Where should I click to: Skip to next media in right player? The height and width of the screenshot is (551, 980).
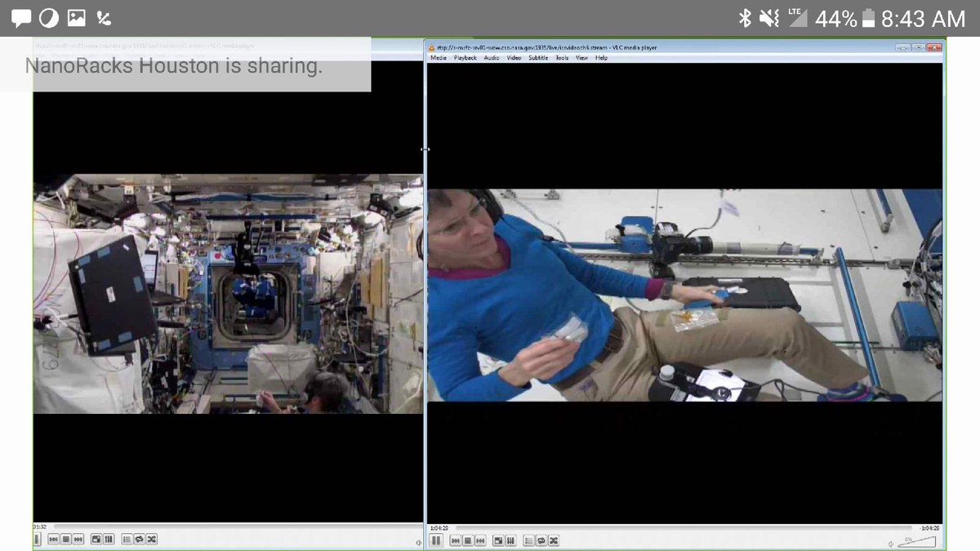(x=481, y=540)
